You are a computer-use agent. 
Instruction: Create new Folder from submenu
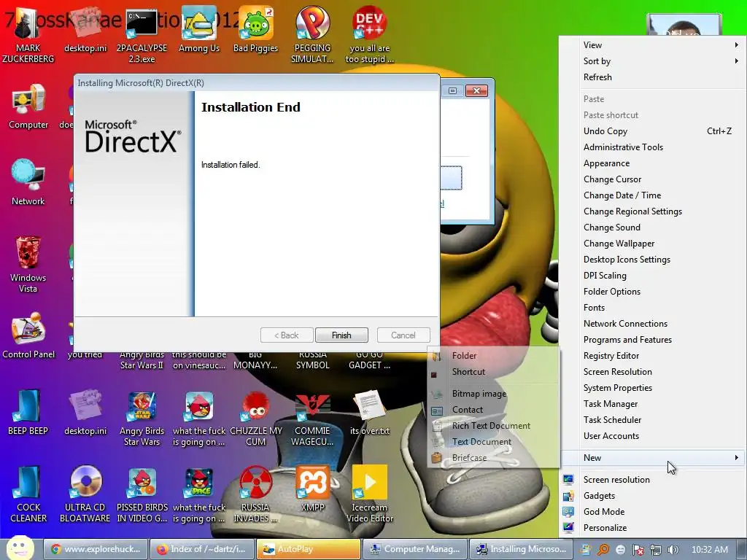493,356
